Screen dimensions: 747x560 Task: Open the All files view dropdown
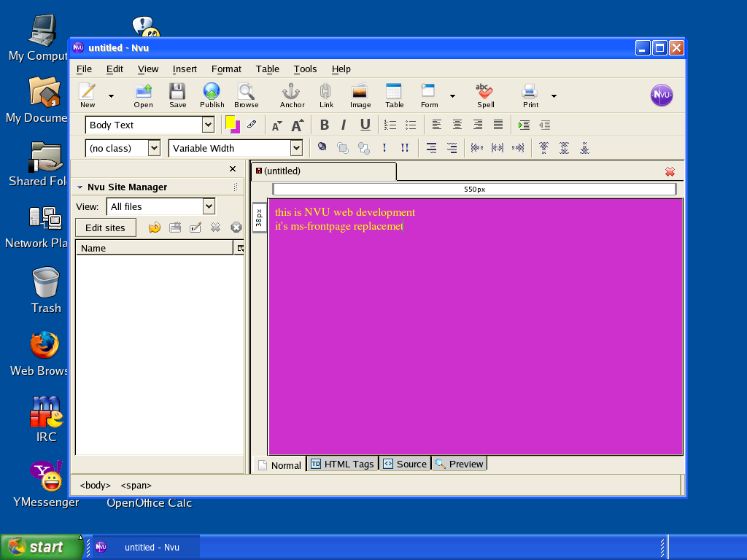209,206
